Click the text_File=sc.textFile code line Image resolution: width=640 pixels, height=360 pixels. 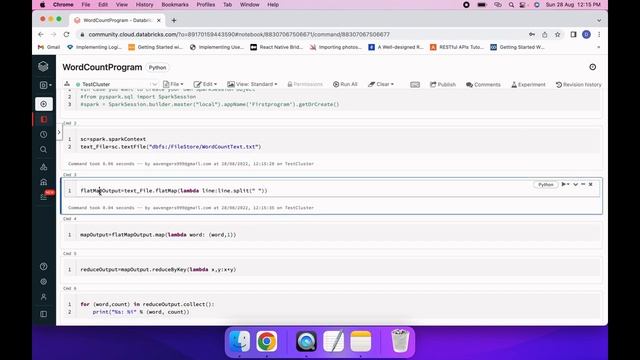(x=171, y=147)
